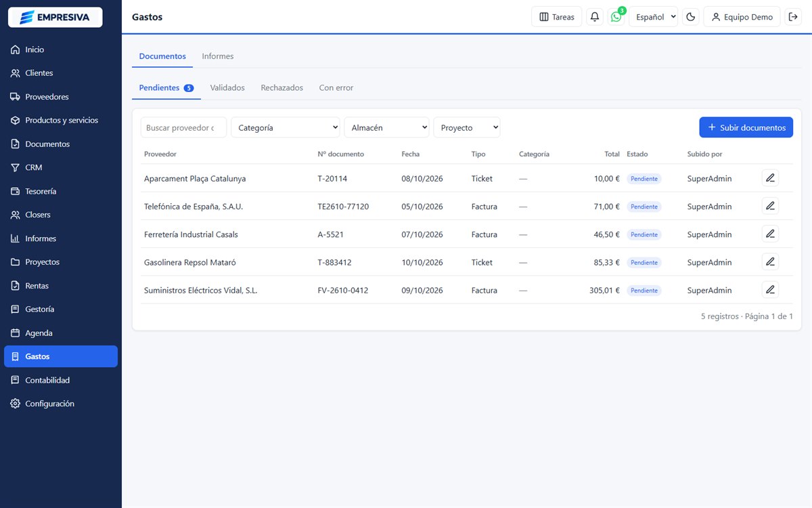Select the Pendientes tab
This screenshot has height=508, width=812.
click(166, 88)
